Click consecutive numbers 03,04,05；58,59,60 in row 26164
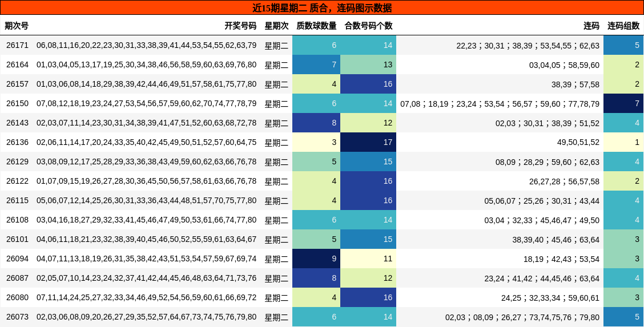The width and height of the screenshot is (644, 327). [564, 65]
